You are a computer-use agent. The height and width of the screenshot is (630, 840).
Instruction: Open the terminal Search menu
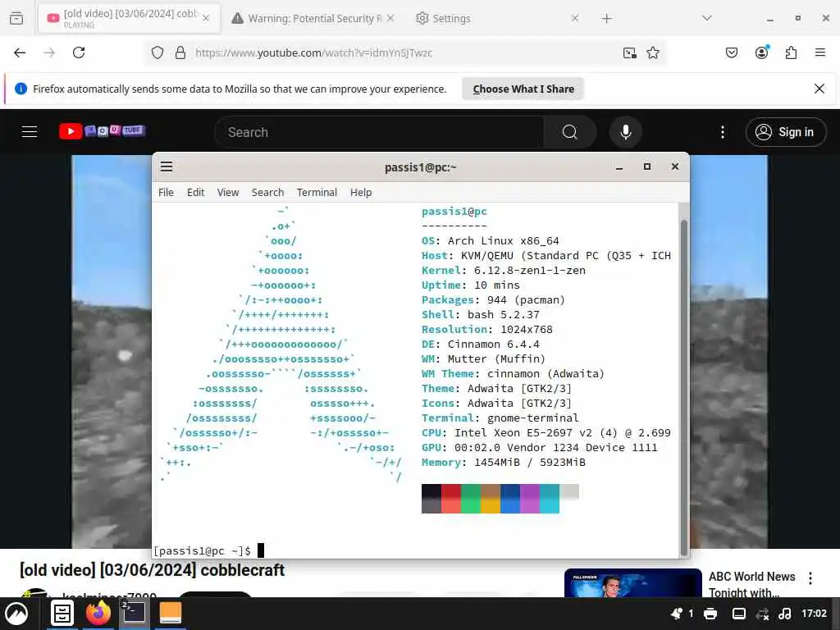[267, 192]
